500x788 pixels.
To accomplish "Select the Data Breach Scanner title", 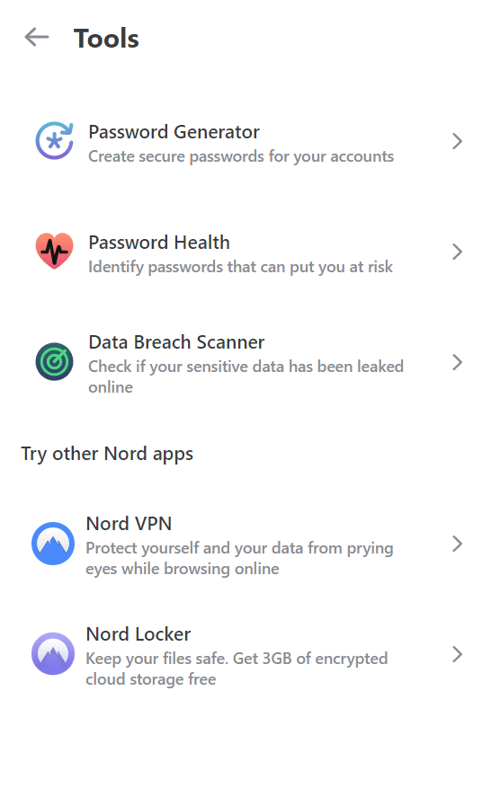I will pos(176,342).
